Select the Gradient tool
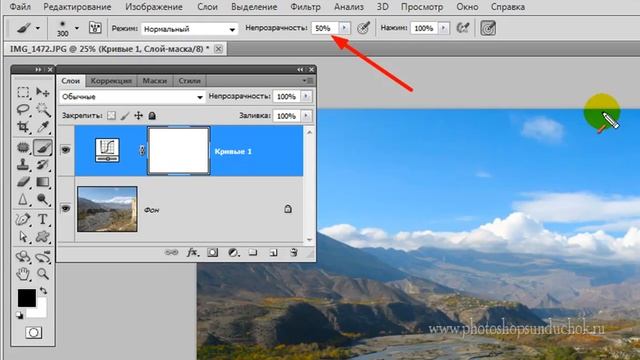Viewport: 640px width, 360px height. 42,182
